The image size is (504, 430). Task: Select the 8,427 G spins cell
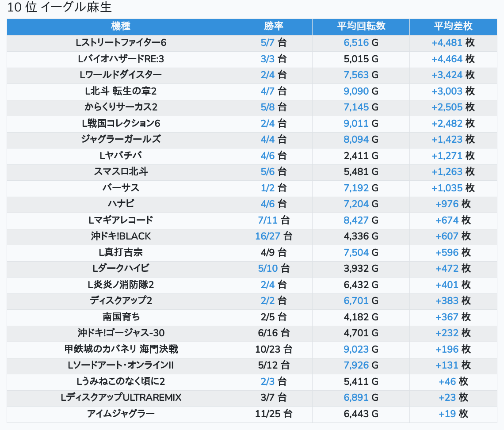click(361, 220)
